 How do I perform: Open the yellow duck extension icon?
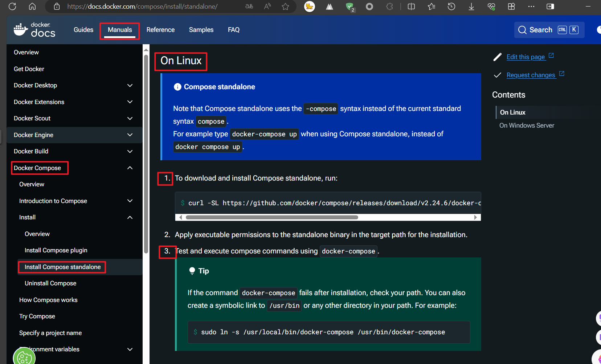pyautogui.click(x=310, y=7)
